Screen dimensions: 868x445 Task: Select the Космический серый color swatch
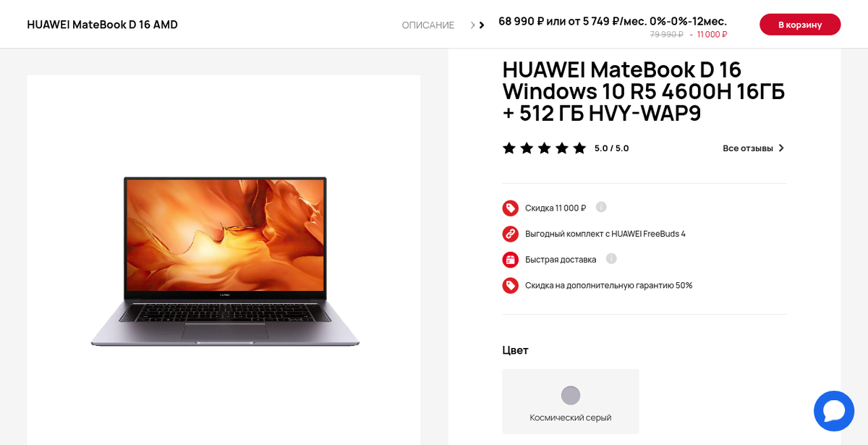(x=571, y=402)
